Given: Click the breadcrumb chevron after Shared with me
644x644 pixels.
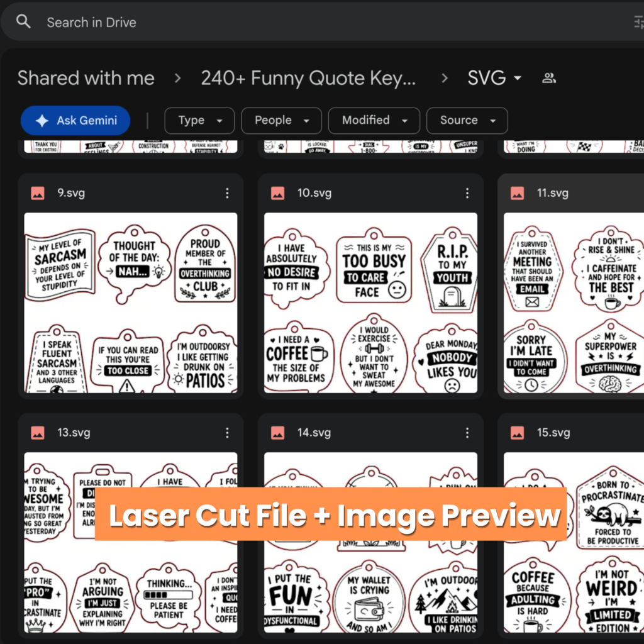Looking at the screenshot, I should (x=177, y=77).
